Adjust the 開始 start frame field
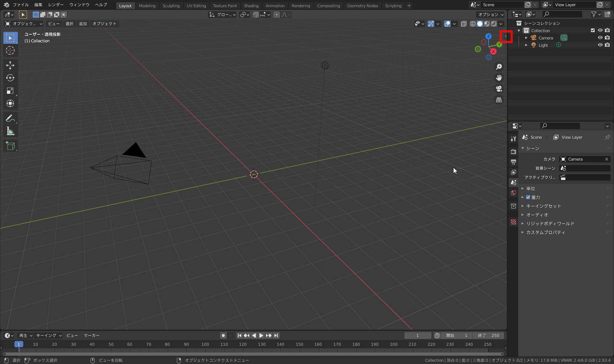This screenshot has width=614, height=364. [x=456, y=336]
